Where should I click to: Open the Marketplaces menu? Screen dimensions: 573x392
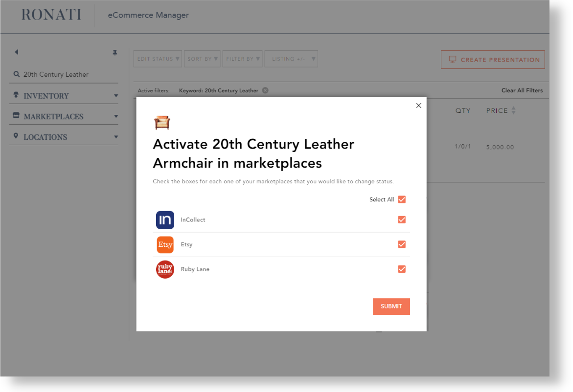(x=64, y=116)
